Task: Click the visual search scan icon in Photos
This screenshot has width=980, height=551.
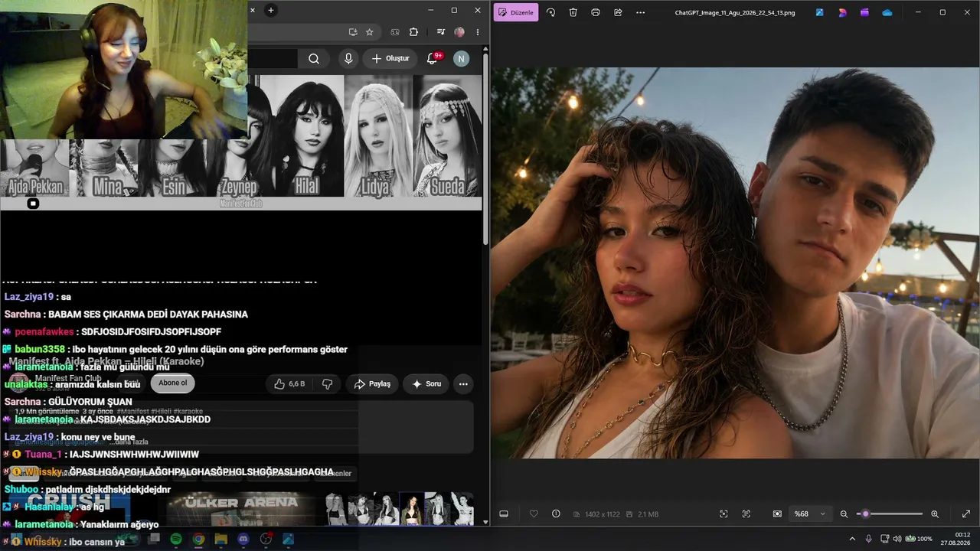Action: (724, 514)
